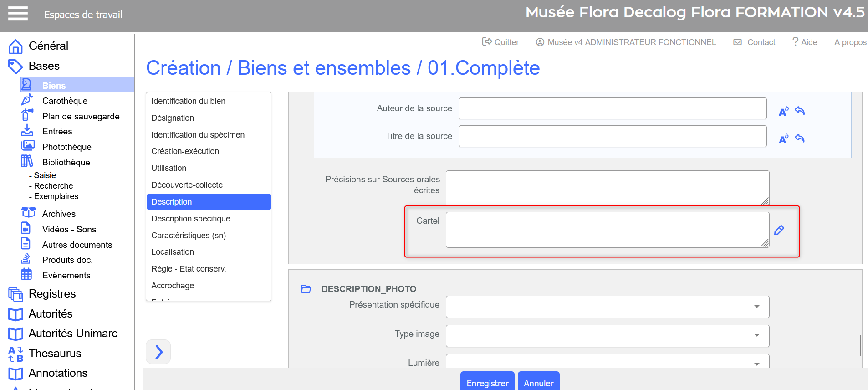The width and height of the screenshot is (868, 390).
Task: Click the pencil icon beside Cartel
Action: (779, 230)
